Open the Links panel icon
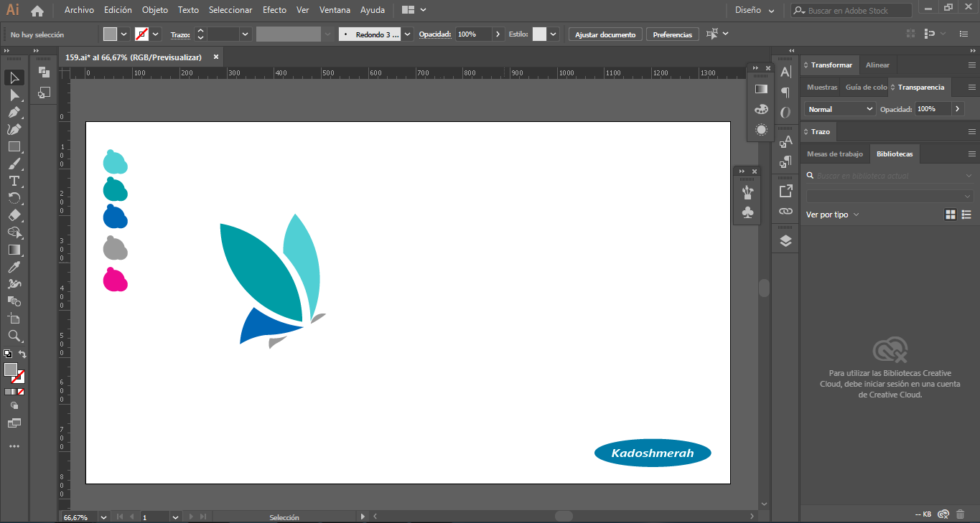 point(785,212)
